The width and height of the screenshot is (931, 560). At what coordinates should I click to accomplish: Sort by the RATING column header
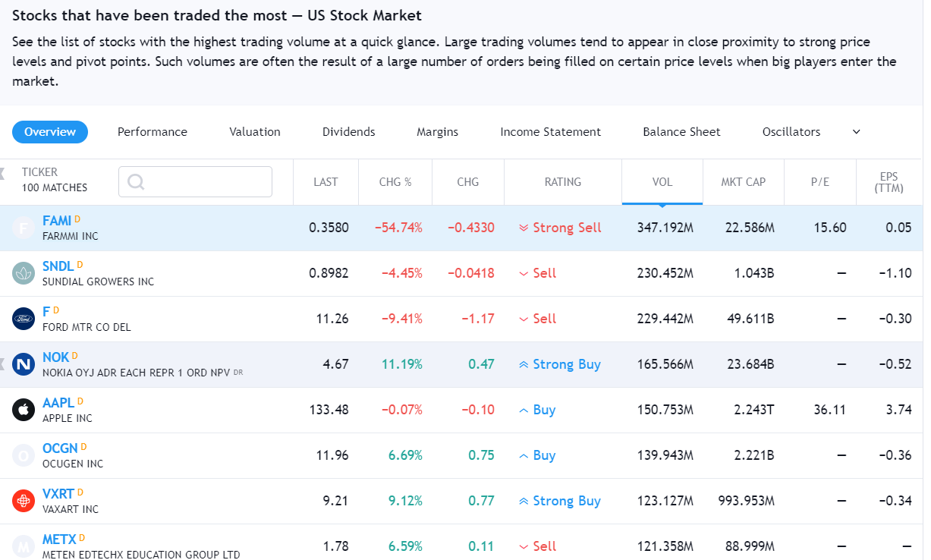pyautogui.click(x=563, y=182)
